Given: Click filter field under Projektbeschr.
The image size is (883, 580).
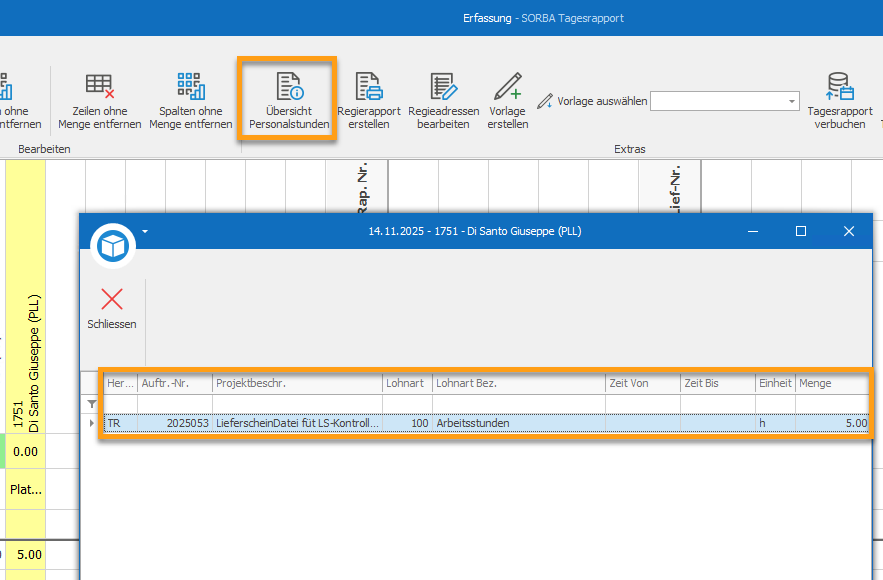Looking at the screenshot, I should click(297, 404).
